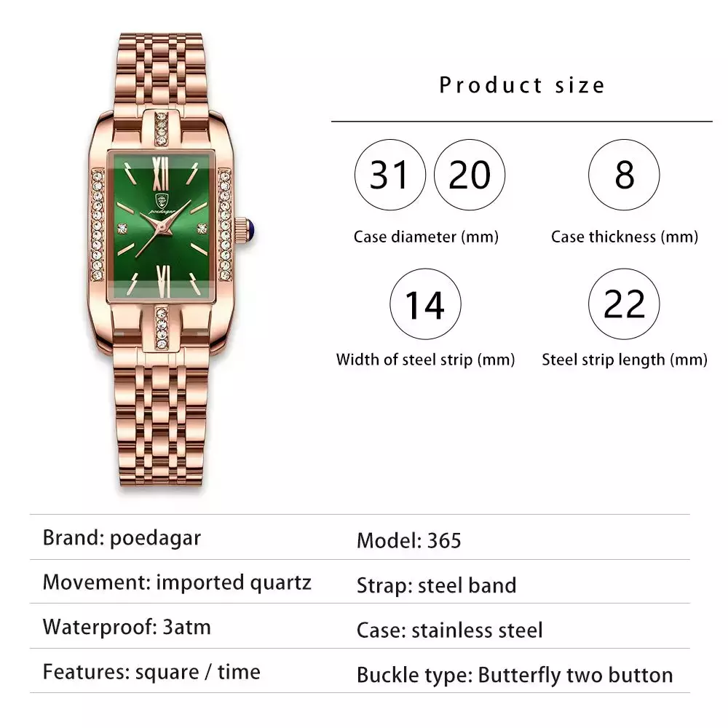Select "Width of steel strip (mm)" text
Viewport: 728px width, 728px height.
click(425, 360)
